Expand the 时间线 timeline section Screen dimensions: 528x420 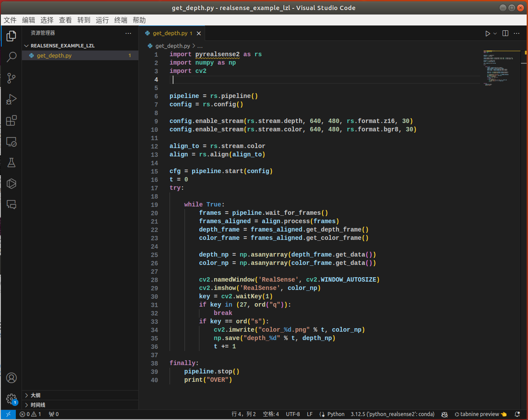tap(38, 405)
